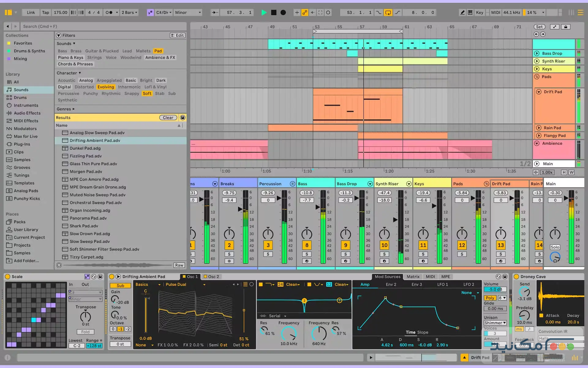Screen dimensions: 588x368
Task: Clear the browser search results
Action: [168, 117]
